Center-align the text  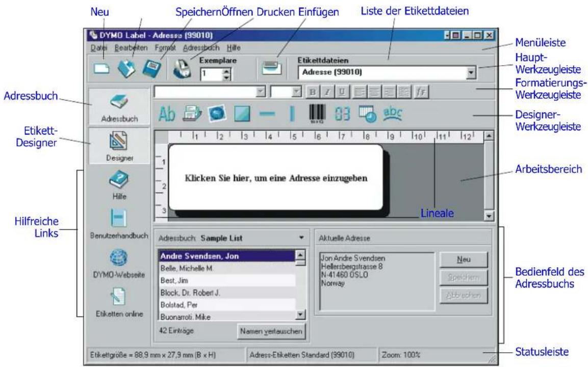coord(374,92)
